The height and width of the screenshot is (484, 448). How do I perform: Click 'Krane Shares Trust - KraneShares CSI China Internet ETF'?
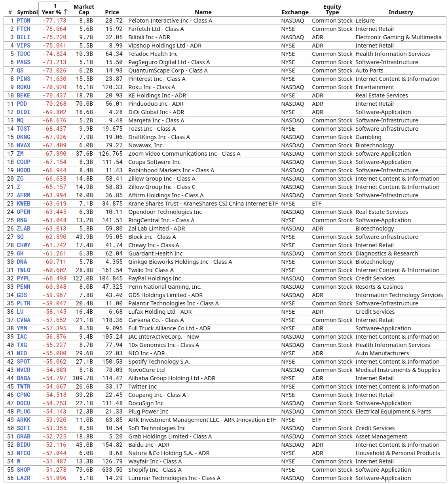(203, 204)
